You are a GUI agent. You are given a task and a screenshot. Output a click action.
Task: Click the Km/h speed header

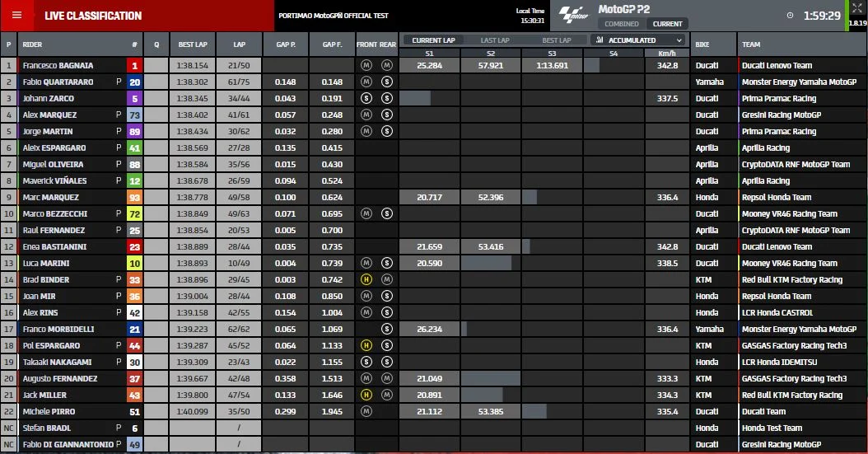click(x=667, y=54)
